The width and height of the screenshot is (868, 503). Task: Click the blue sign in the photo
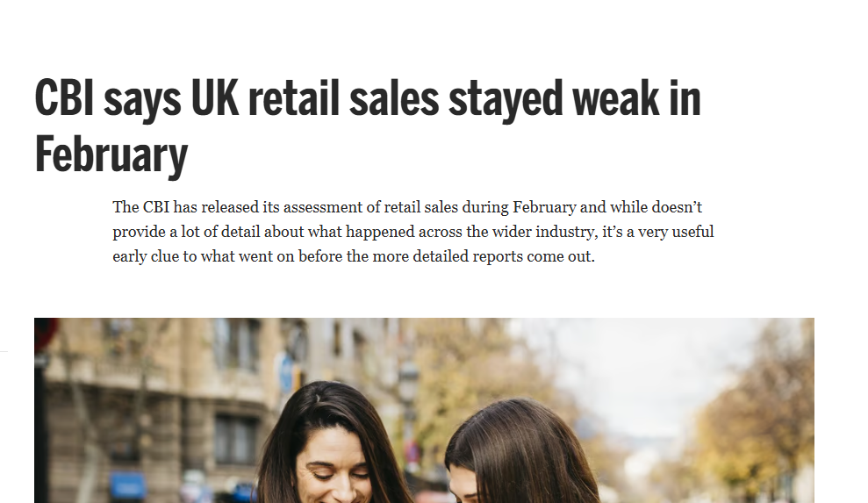click(x=128, y=485)
